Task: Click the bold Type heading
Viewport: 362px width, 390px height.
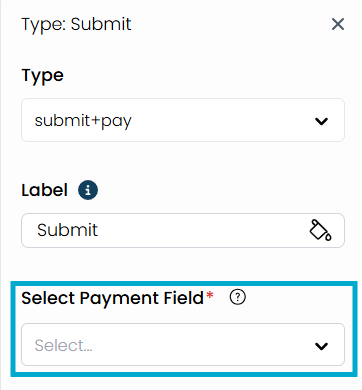Action: (x=42, y=76)
